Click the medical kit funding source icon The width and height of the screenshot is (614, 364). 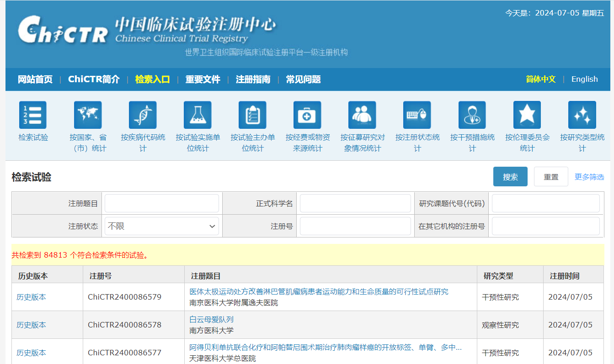[x=307, y=115]
